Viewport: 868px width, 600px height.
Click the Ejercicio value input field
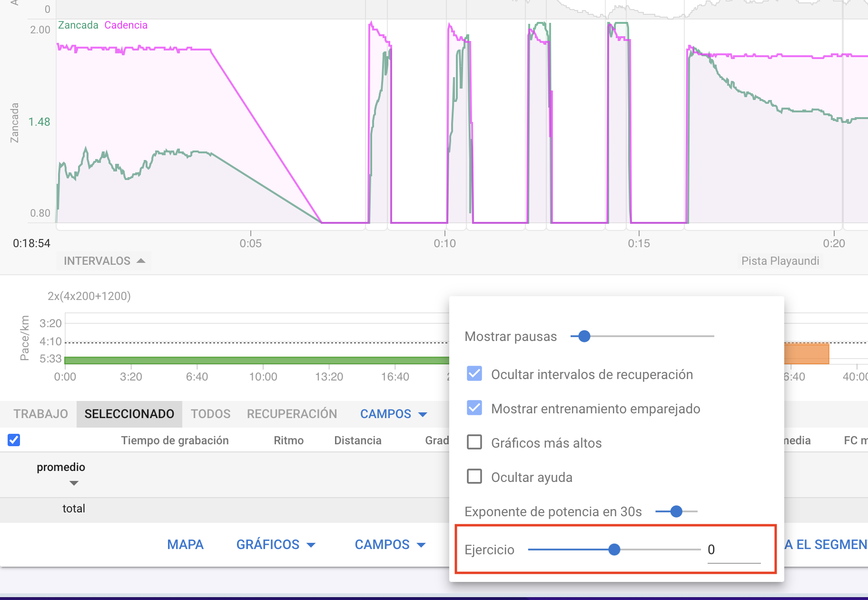[734, 550]
